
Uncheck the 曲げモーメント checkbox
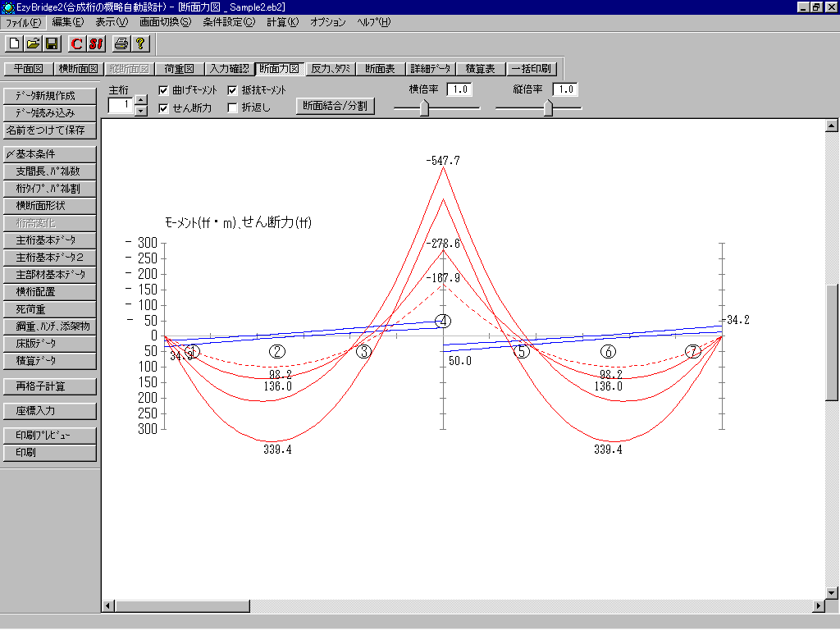163,90
